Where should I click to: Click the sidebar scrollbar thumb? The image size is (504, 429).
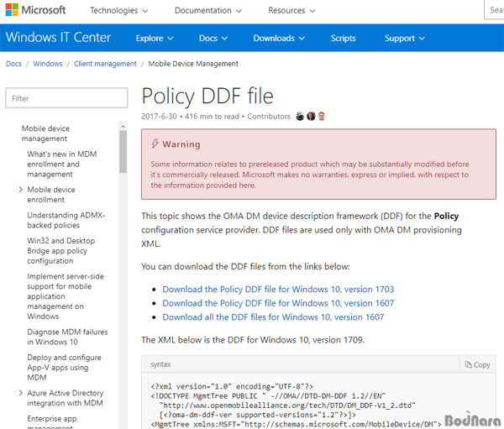coord(123,152)
